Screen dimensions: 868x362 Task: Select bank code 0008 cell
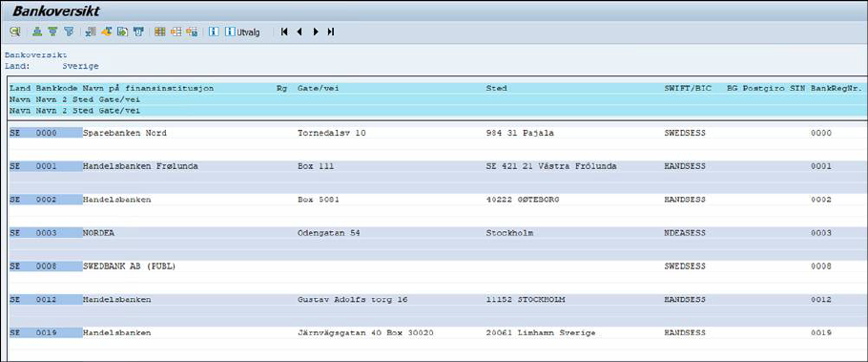(47, 266)
